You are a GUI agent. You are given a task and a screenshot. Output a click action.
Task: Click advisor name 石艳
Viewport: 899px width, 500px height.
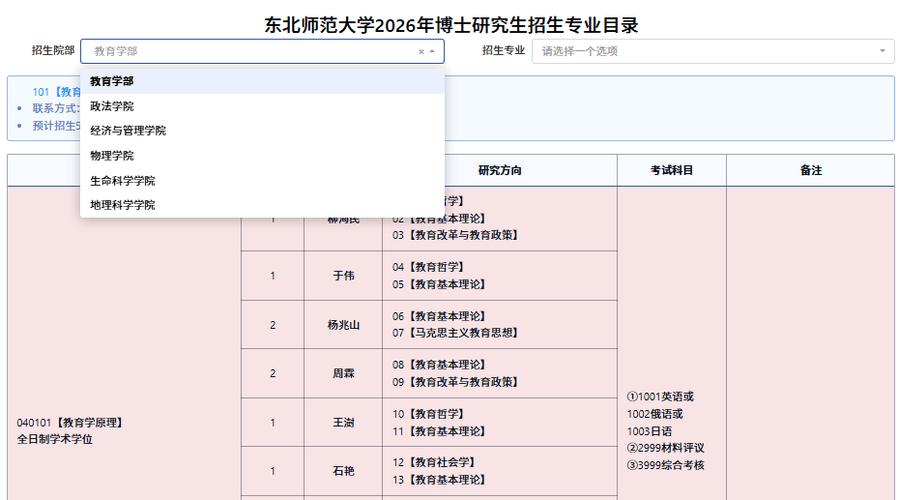point(343,471)
